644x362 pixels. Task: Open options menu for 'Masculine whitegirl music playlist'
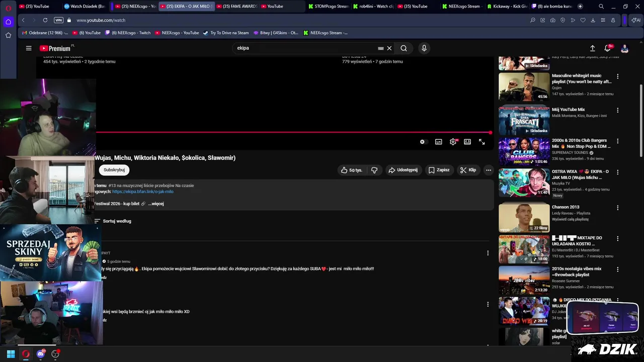pos(618,76)
